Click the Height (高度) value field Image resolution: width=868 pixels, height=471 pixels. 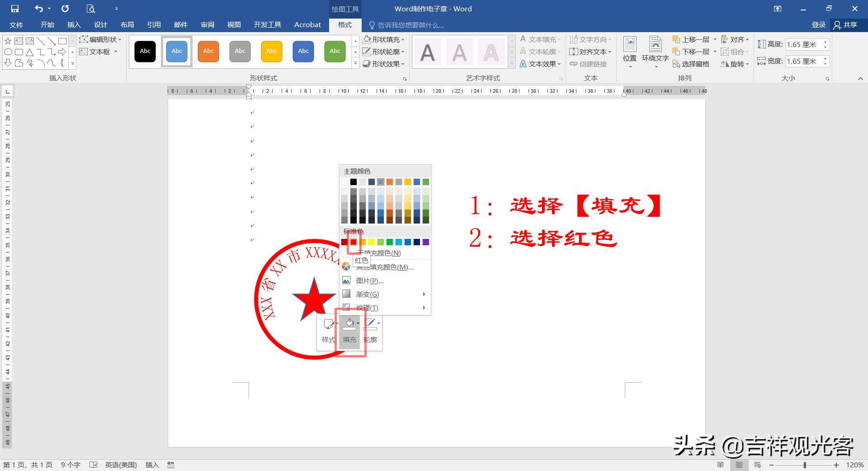[803, 44]
